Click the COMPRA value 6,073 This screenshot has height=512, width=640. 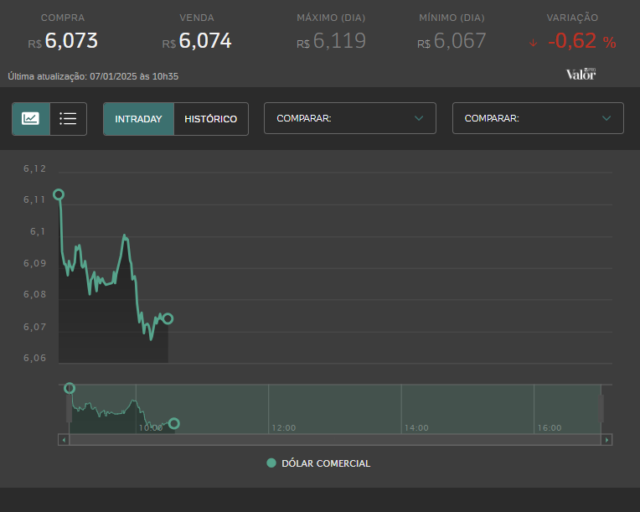click(71, 41)
